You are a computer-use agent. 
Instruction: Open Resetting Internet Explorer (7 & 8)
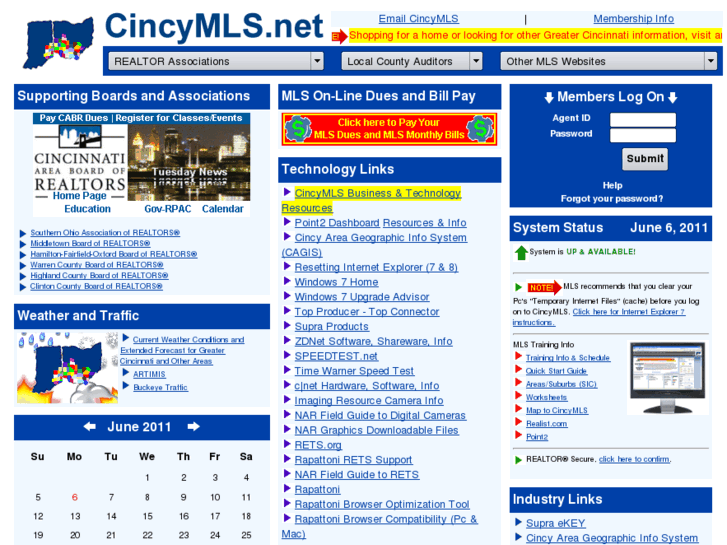pos(376,267)
